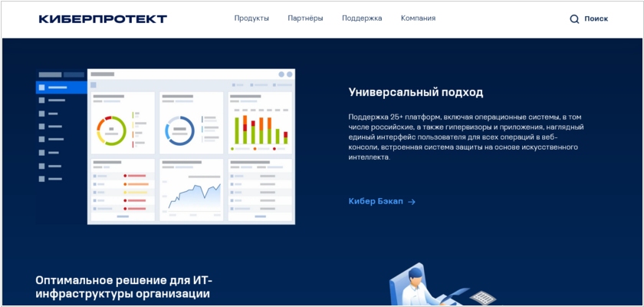Click the arrow next to Кибер Бэкап
Viewport: 644px width, 307px height.
click(x=412, y=202)
